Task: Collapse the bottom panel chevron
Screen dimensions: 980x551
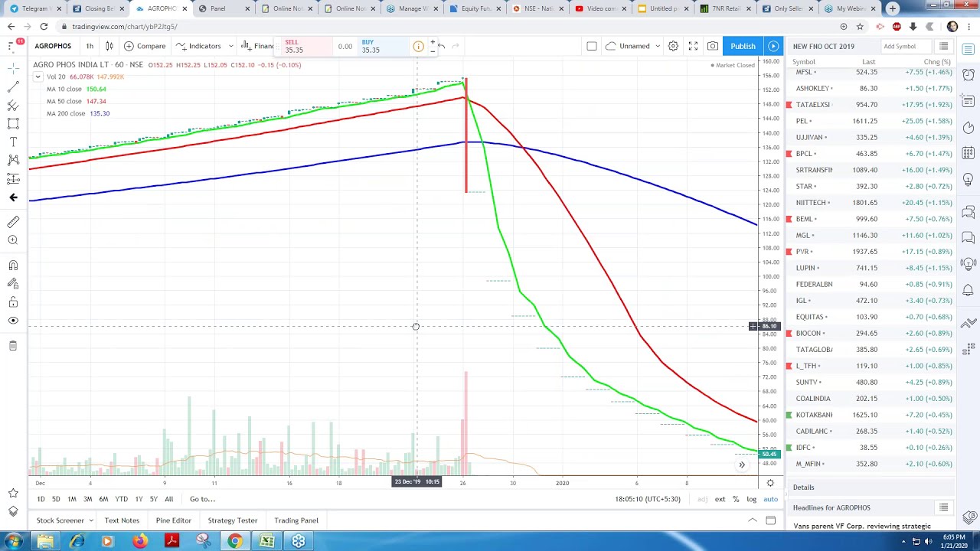Action: [x=753, y=520]
